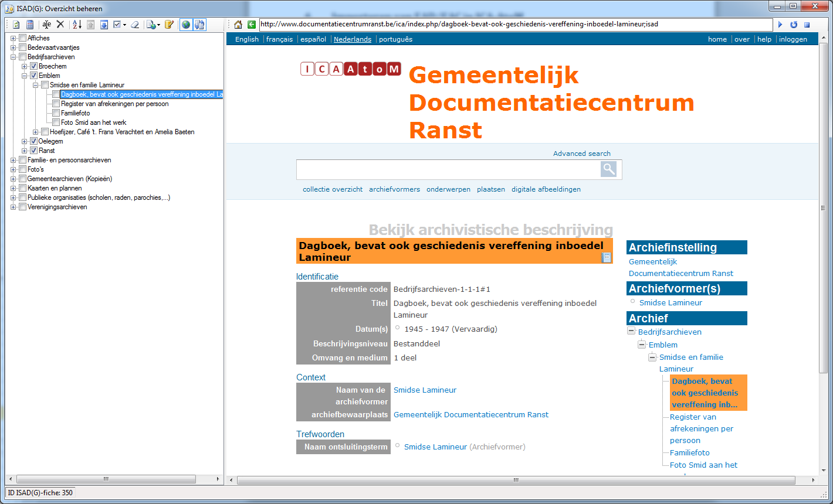Click the ICA-AtoM logo

351,69
